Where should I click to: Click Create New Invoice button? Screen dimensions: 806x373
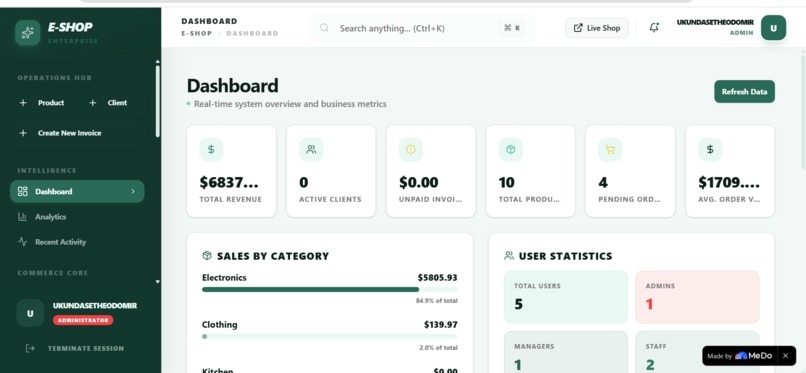77,133
